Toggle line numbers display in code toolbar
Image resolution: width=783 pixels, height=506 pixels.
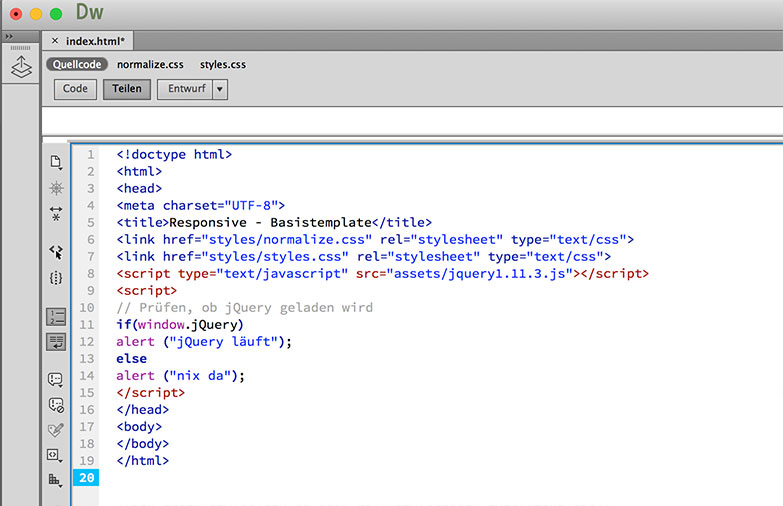56,317
